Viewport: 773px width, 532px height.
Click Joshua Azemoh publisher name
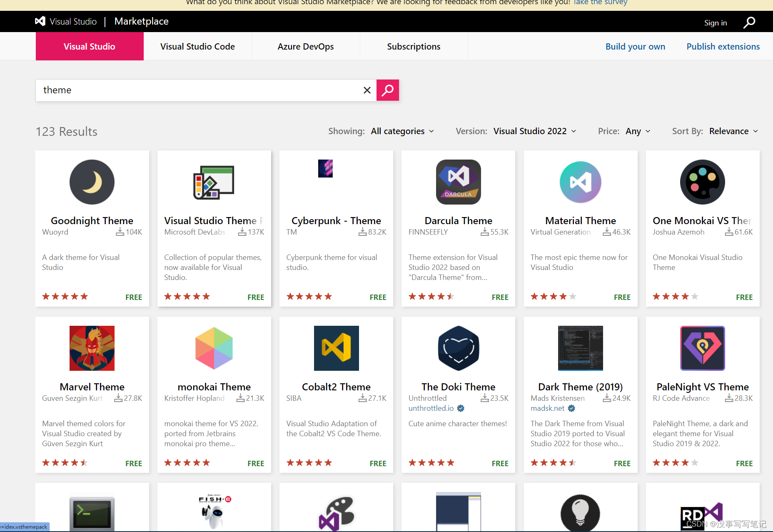click(x=678, y=232)
